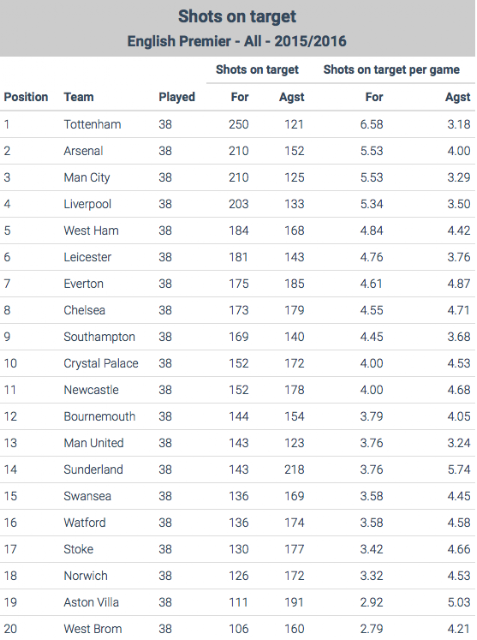Click Shots on target per game group header
477x640 pixels.
point(391,70)
